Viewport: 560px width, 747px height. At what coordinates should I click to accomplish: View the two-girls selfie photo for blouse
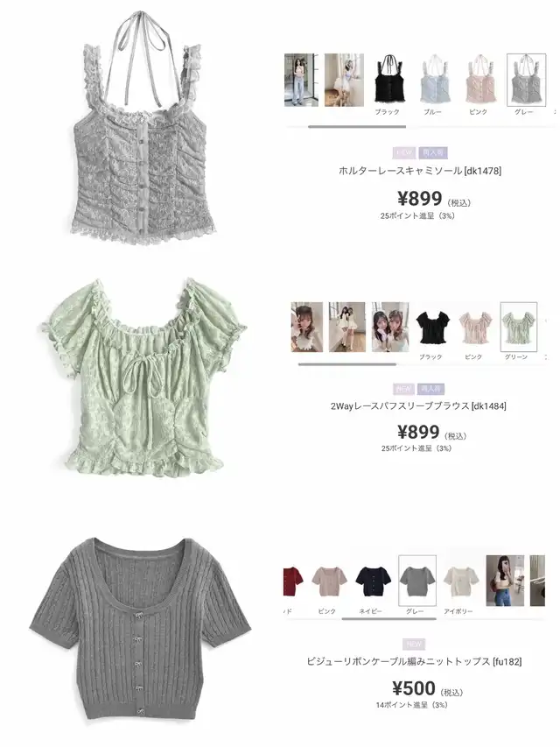(x=390, y=327)
